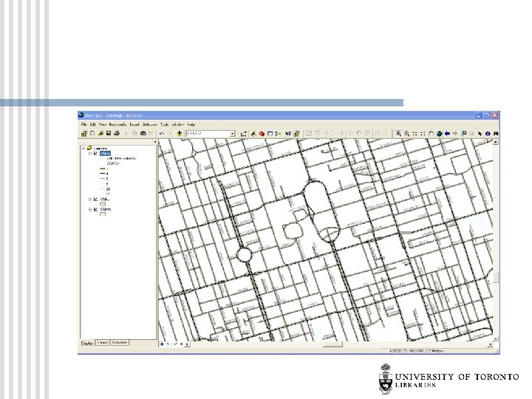
Task: Open the Edit menu
Action: pos(93,125)
